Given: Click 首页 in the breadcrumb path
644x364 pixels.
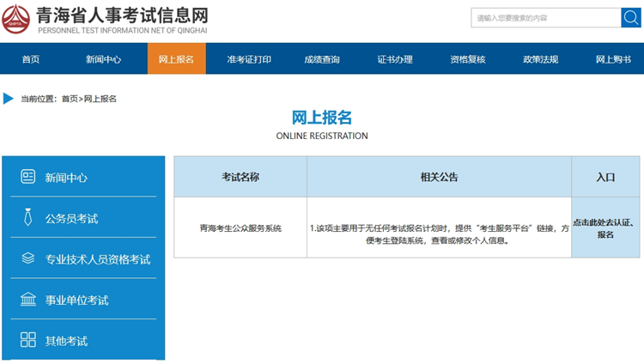Looking at the screenshot, I should coord(69,99).
